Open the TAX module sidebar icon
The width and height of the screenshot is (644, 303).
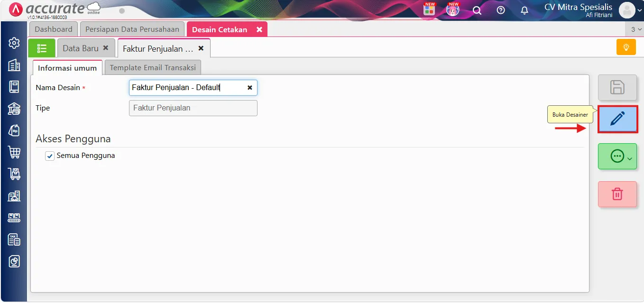click(x=14, y=239)
